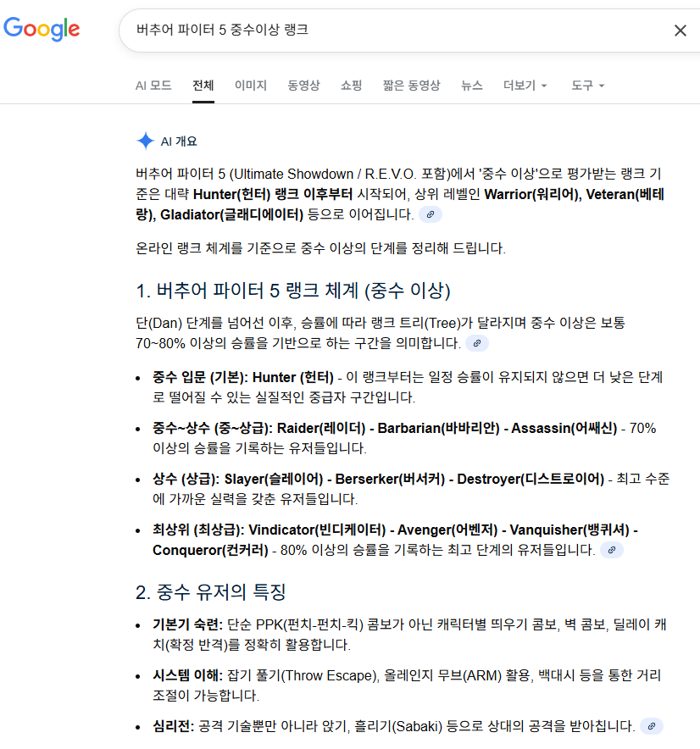Image resolution: width=700 pixels, height=749 pixels.
Task: Clear the search query using the X icon
Action: pos(681,30)
